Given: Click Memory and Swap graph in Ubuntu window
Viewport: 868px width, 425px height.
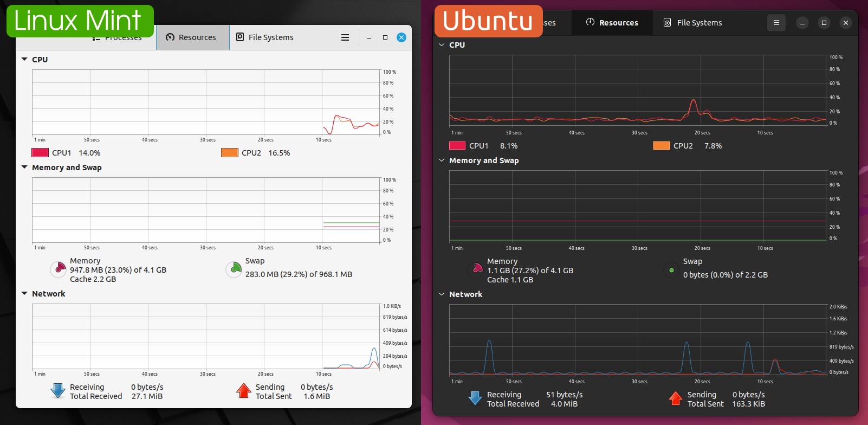Looking at the screenshot, I should (x=638, y=206).
